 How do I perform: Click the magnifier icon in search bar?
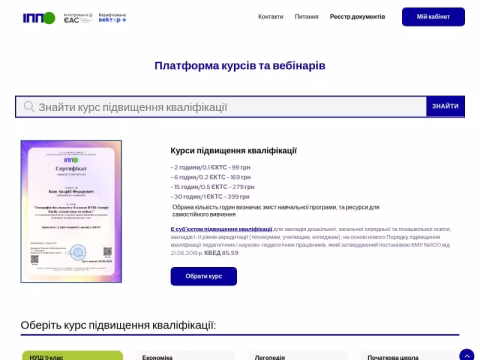click(29, 107)
